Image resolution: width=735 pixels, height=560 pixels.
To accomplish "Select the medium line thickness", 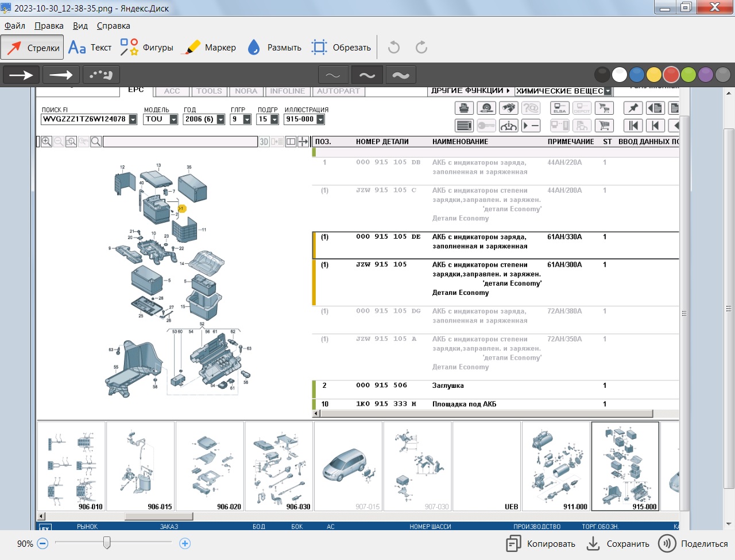I will coord(367,75).
